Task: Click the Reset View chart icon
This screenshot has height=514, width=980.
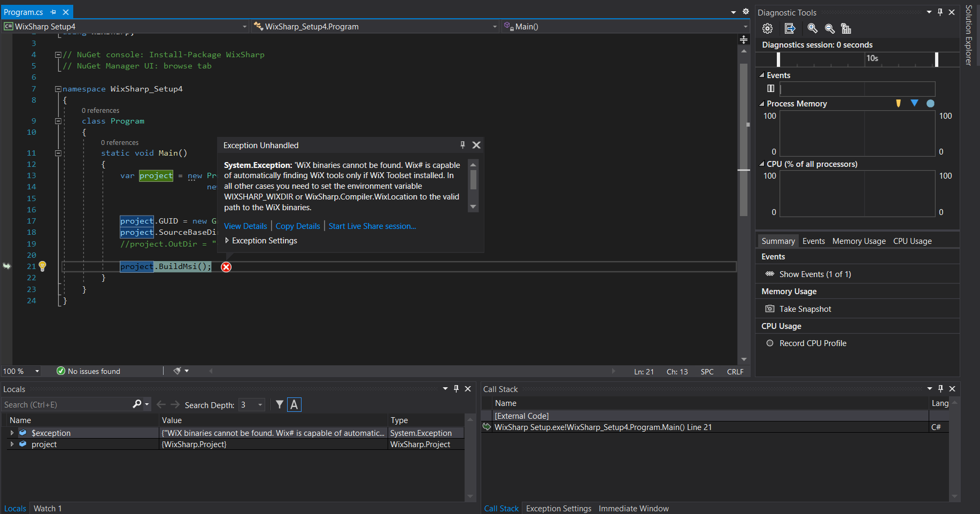Action: 846,28
